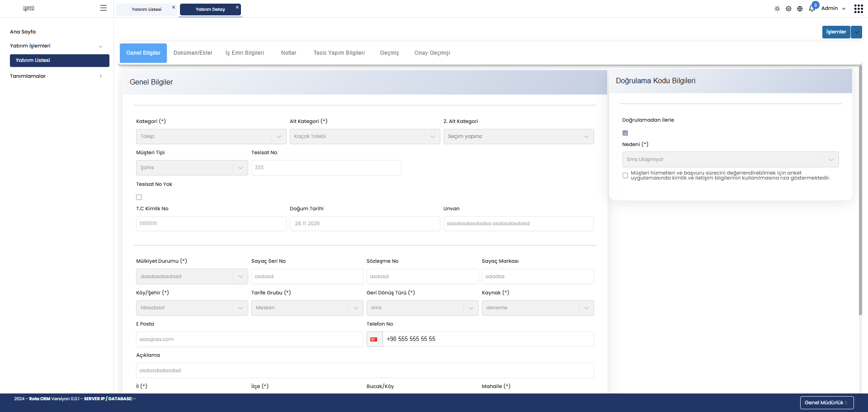Open the Turkish flag country selector
The width and height of the screenshot is (868, 412).
[374, 339]
